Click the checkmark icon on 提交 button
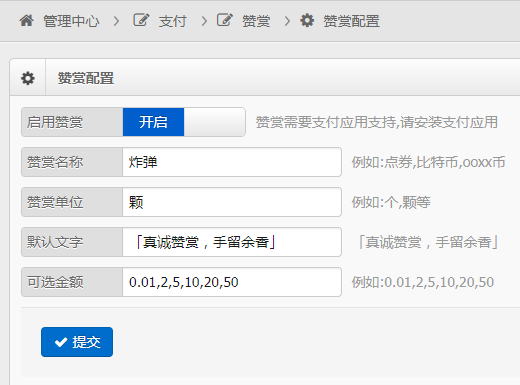The height and width of the screenshot is (385, 520). [x=61, y=342]
